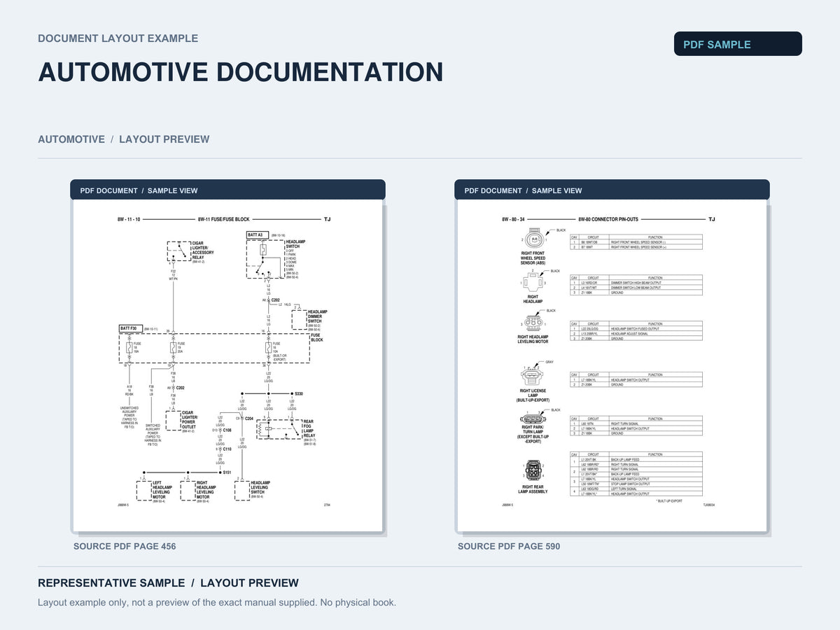The height and width of the screenshot is (630, 840).
Task: Click the '* BUILT-UP-EXPORT' footnote
Action: pyautogui.click(x=669, y=501)
